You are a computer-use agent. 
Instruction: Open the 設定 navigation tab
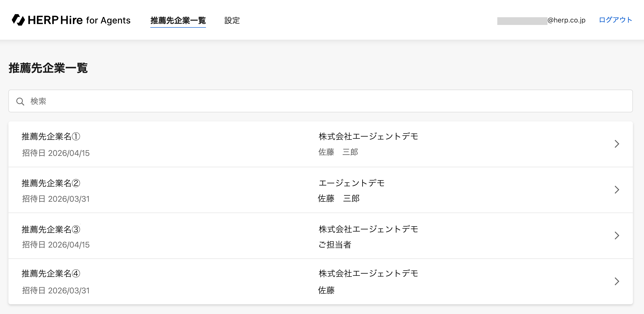pyautogui.click(x=232, y=20)
